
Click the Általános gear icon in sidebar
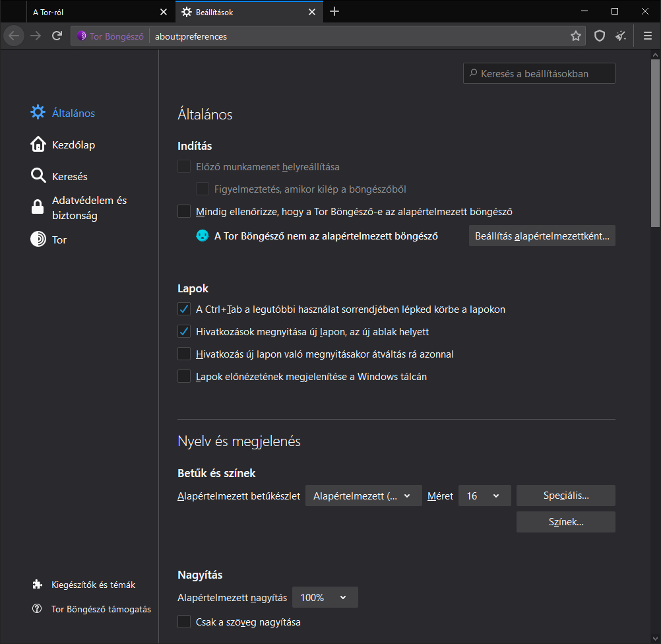[38, 113]
